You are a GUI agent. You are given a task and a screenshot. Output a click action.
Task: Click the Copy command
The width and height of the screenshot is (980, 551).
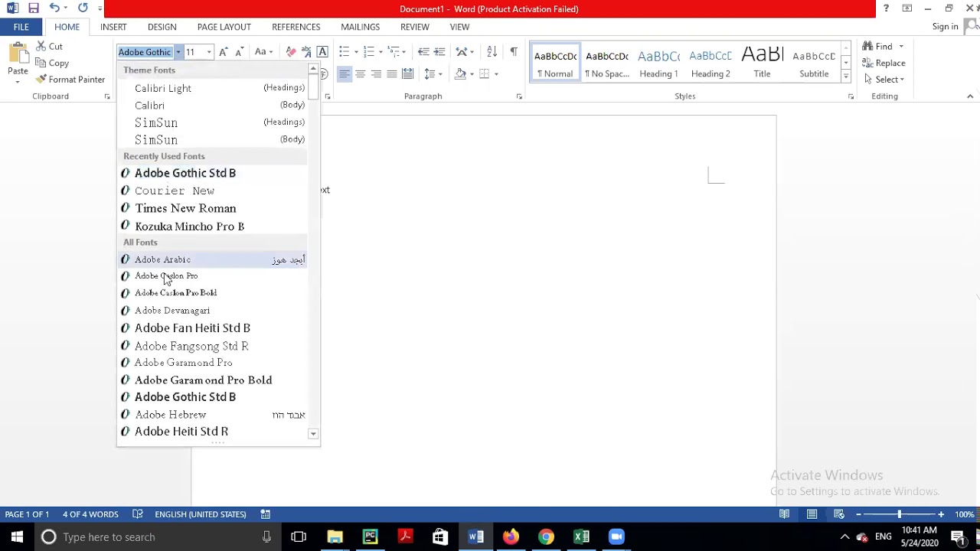(x=52, y=64)
